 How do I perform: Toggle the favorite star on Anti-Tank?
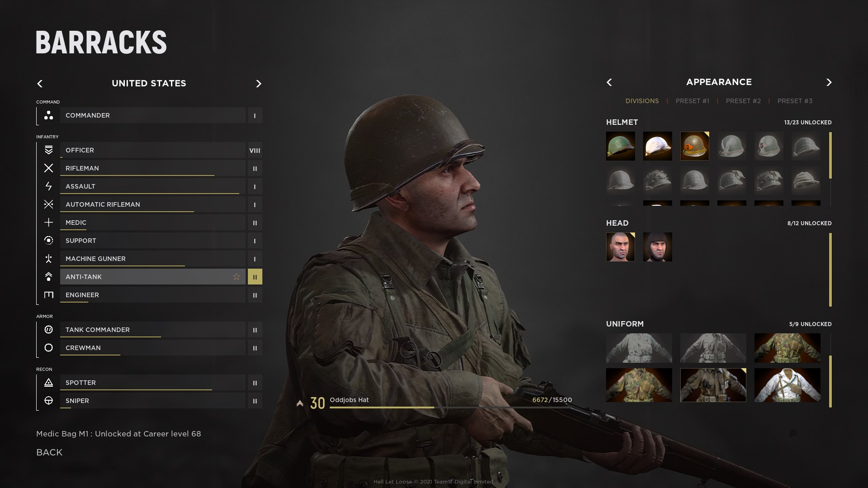tap(236, 277)
